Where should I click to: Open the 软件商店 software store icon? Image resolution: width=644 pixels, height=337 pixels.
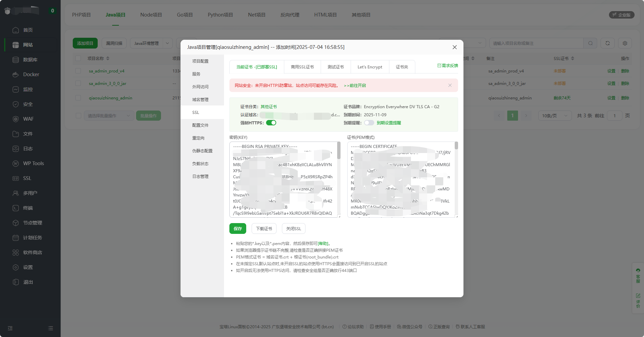(15, 252)
